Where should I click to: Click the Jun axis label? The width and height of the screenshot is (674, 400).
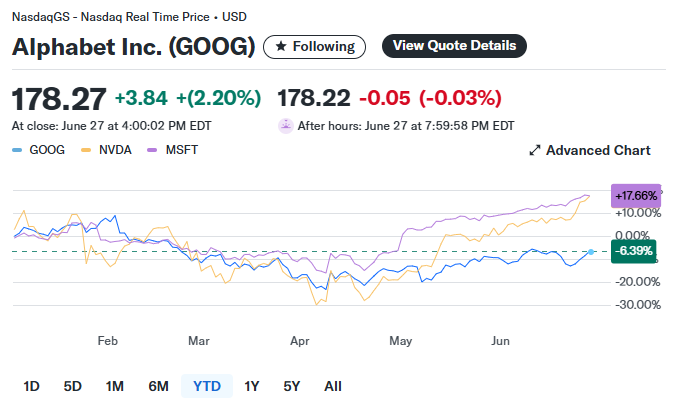click(x=500, y=341)
